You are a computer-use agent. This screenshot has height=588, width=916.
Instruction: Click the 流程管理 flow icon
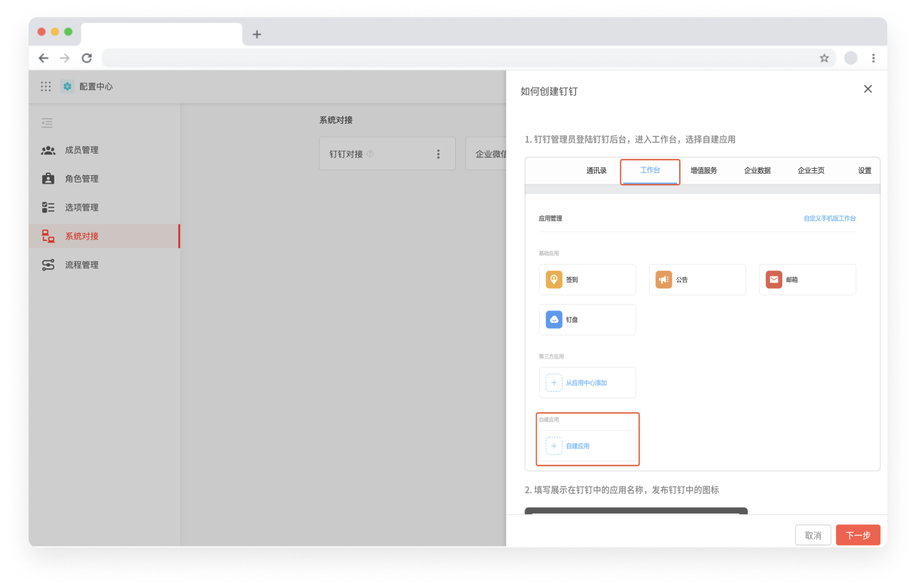pos(48,265)
